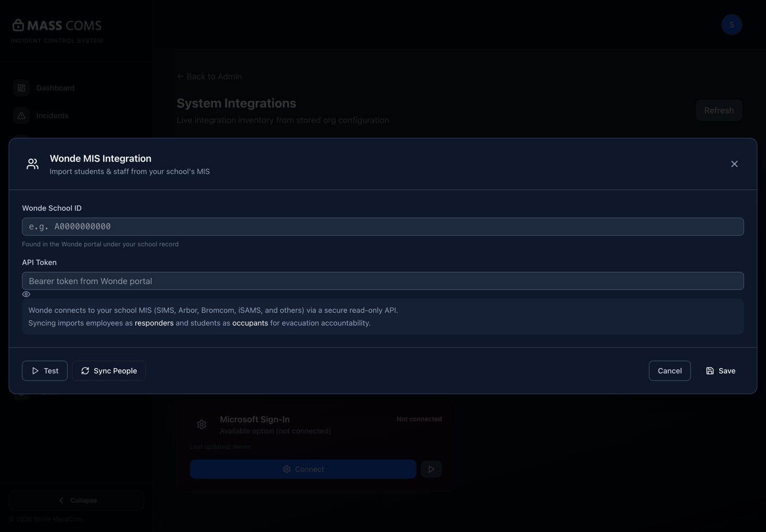Click the people icon in dialog header

[x=32, y=164]
